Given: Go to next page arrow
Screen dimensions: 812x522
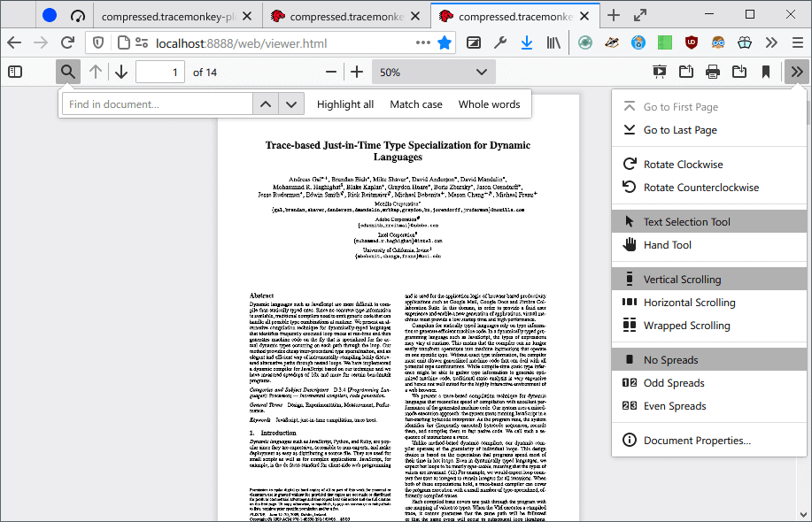Looking at the screenshot, I should [121, 72].
